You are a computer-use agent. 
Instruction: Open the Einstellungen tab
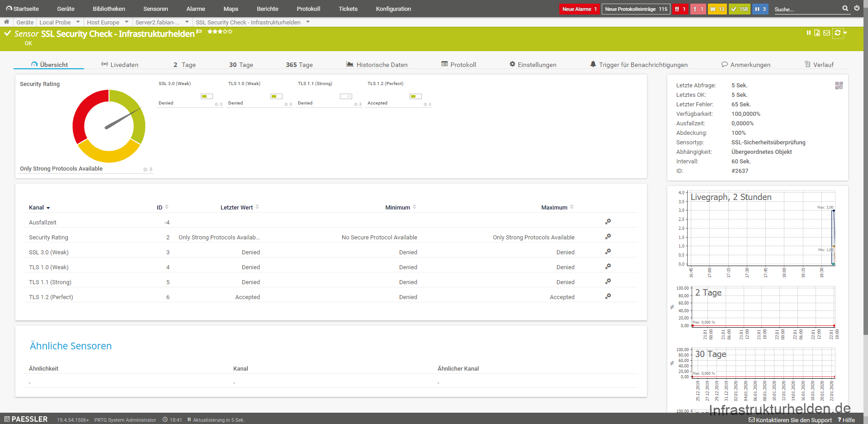[x=533, y=65]
